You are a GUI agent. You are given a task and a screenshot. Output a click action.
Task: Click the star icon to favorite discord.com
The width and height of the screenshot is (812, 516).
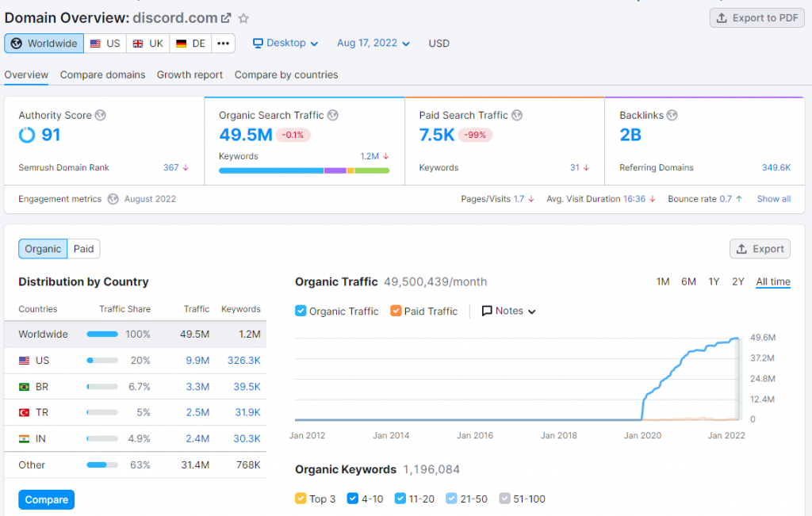[x=243, y=17]
